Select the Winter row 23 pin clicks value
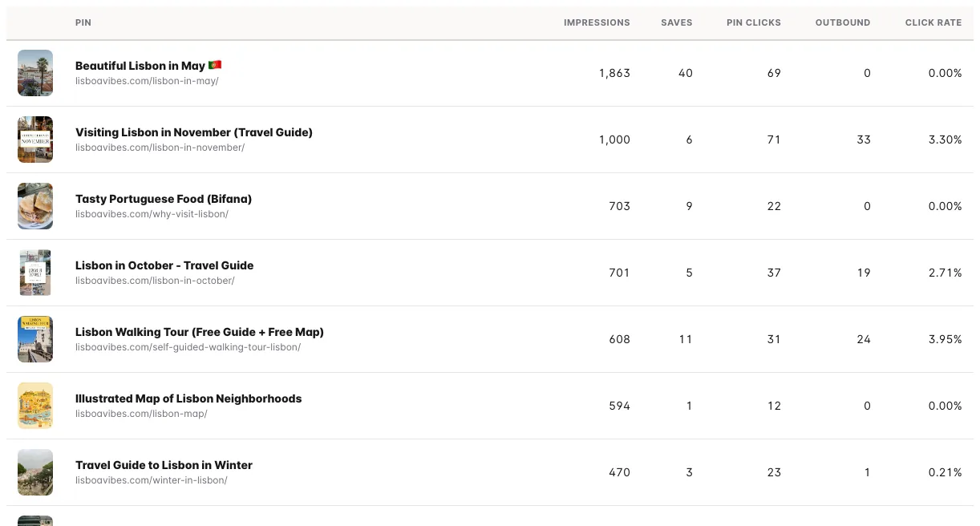Viewport: 980px width, 526px height. tap(774, 472)
